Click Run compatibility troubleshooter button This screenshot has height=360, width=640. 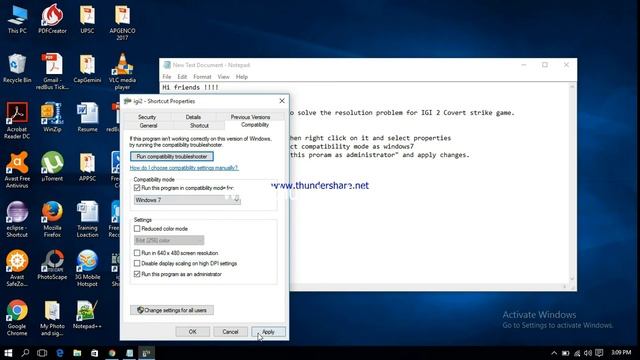pyautogui.click(x=172, y=156)
